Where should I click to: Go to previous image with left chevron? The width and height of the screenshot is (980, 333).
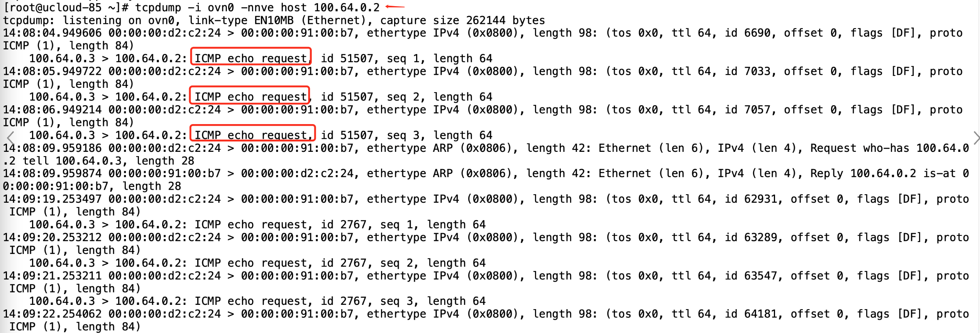coord(10,138)
